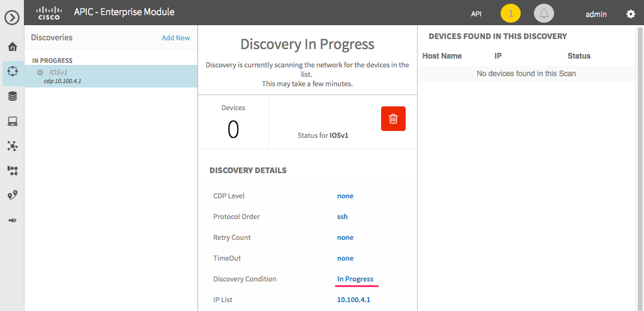Click the Discoveries panel title
The height and width of the screenshot is (311, 644).
(52, 37)
